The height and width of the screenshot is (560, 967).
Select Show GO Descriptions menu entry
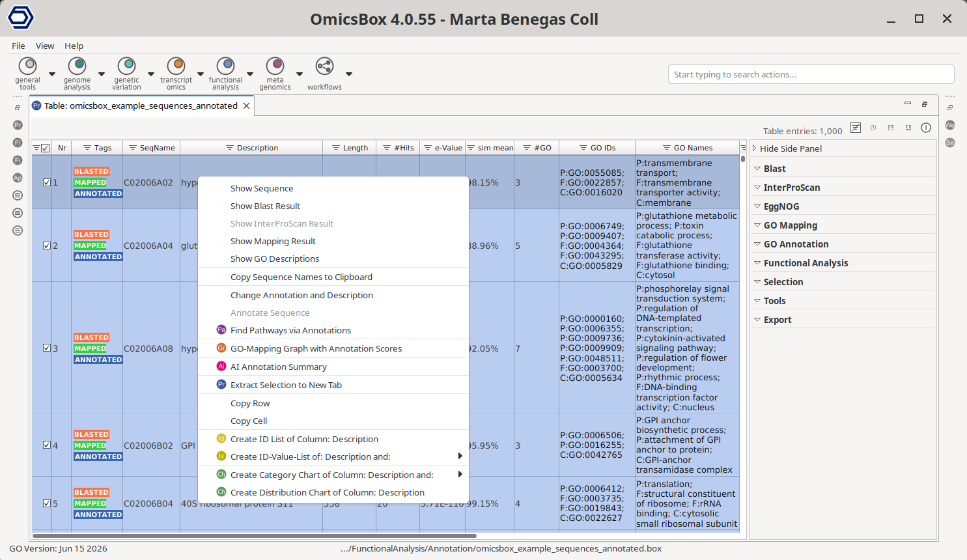(x=333, y=259)
